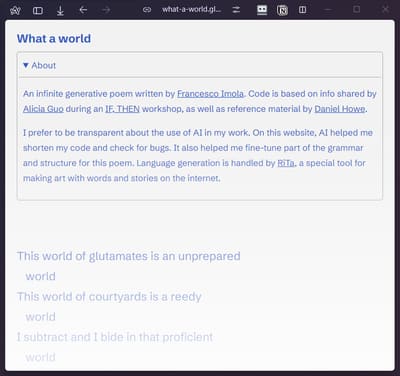Click poem line 'This world of courtyards is a reedy'
The image size is (400, 376).
click(109, 296)
